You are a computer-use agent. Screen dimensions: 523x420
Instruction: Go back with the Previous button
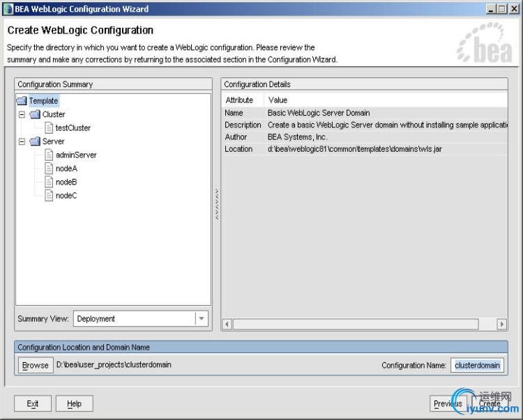448,404
